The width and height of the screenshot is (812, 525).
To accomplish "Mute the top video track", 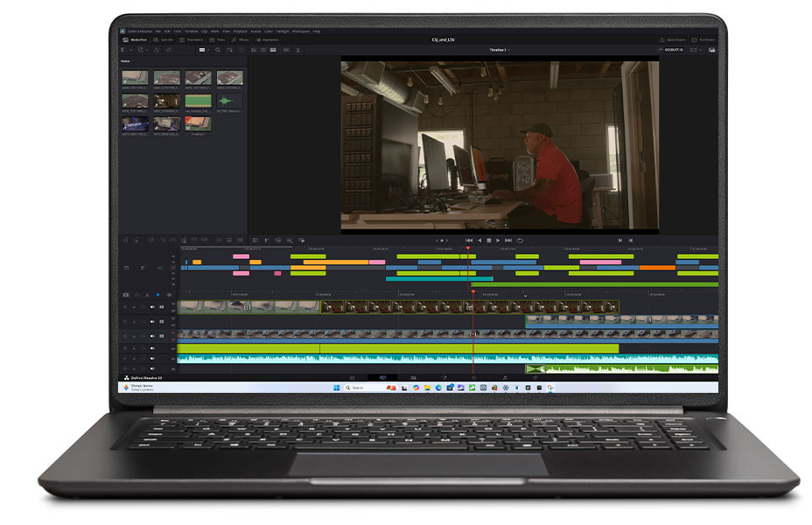I will [x=152, y=307].
